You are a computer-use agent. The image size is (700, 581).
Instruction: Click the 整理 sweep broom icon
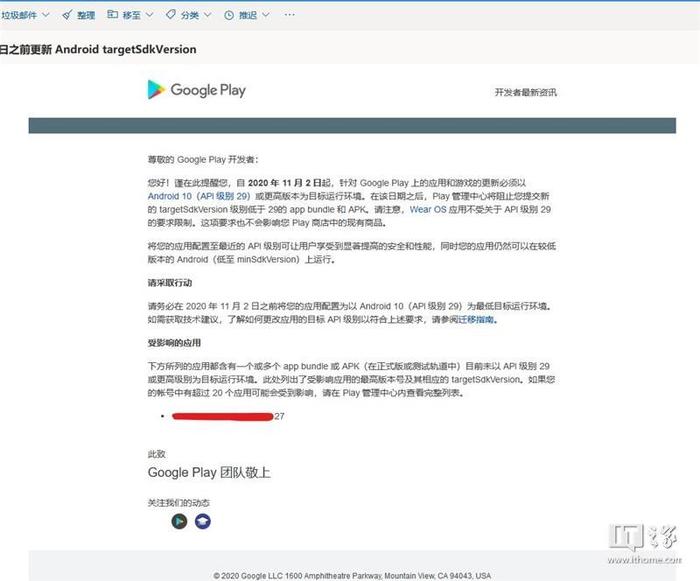(x=67, y=15)
